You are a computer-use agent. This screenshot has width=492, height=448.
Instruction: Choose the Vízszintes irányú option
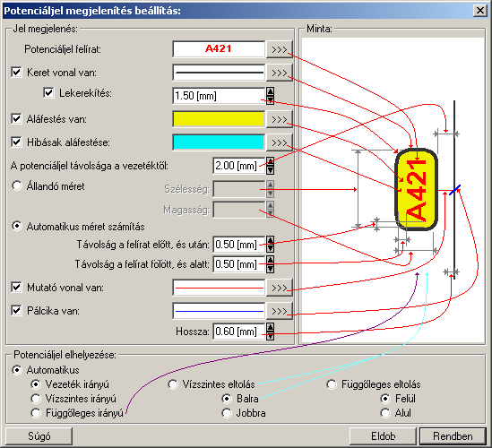click(x=36, y=399)
